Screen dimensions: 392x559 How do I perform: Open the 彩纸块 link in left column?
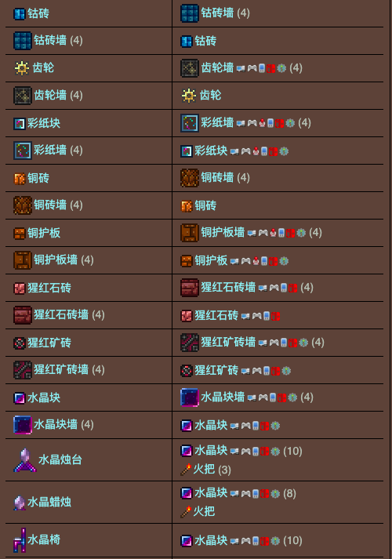click(x=44, y=123)
